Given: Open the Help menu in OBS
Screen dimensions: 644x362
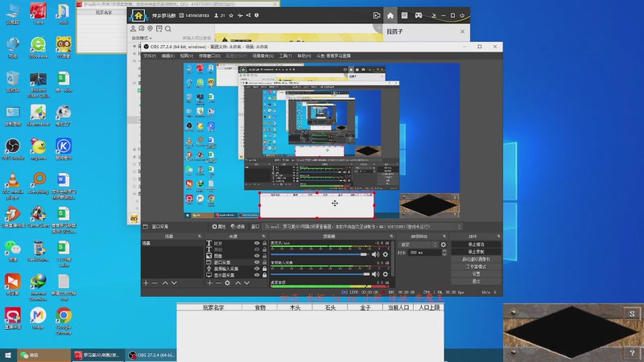Looking at the screenshot, I should click(x=304, y=56).
